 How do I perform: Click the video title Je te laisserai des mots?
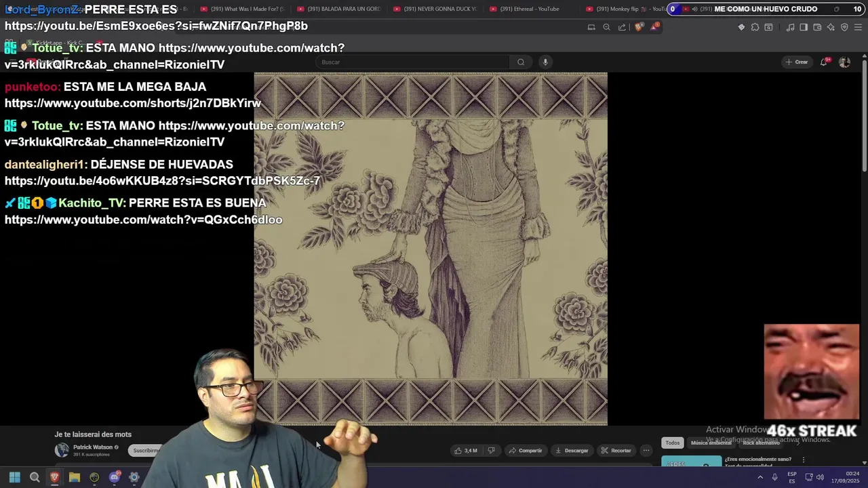93,434
